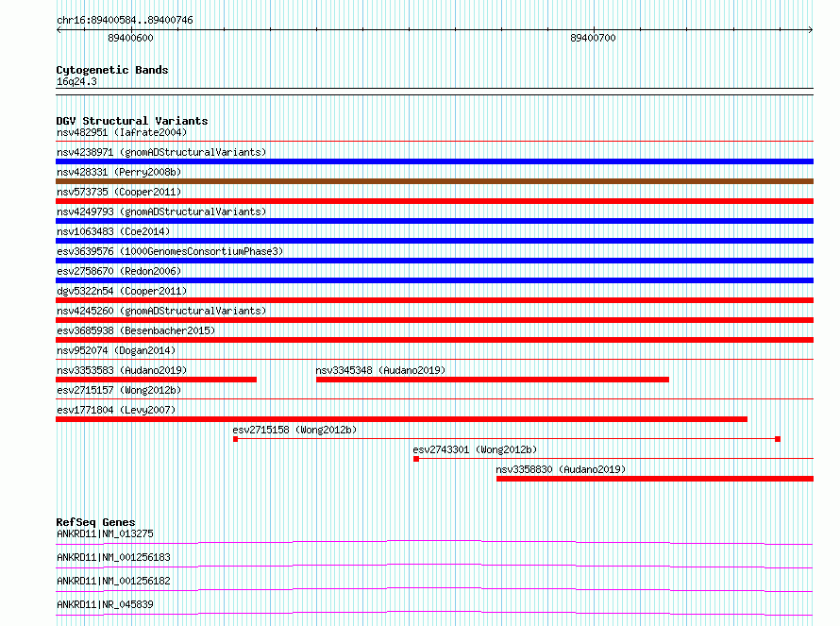Open gene transcript ANKRD11|NR_045839
840x626 pixels.
(x=105, y=604)
